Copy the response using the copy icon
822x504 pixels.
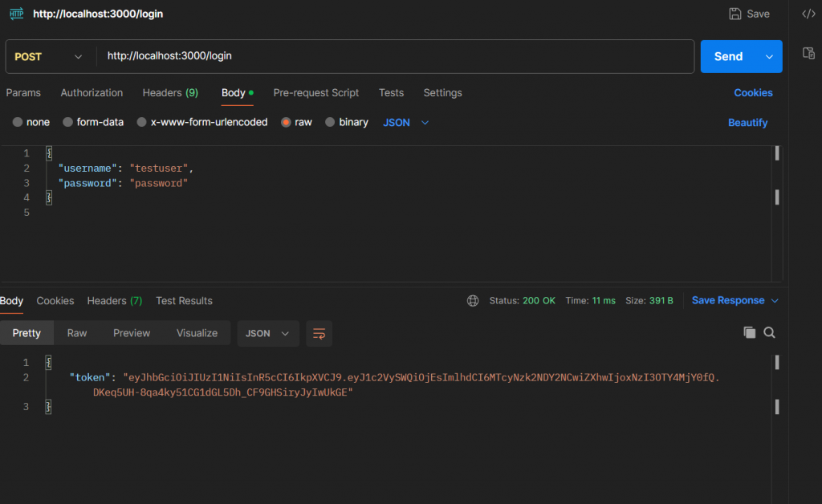(750, 332)
